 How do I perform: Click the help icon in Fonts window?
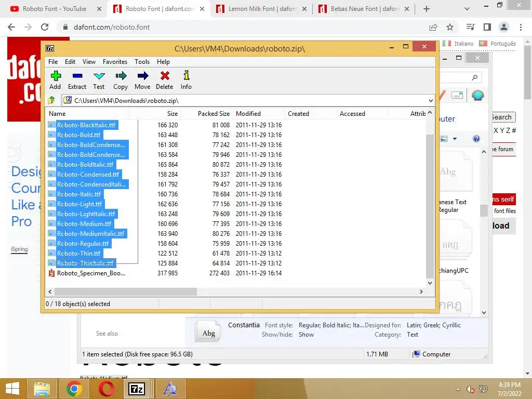[x=476, y=138]
